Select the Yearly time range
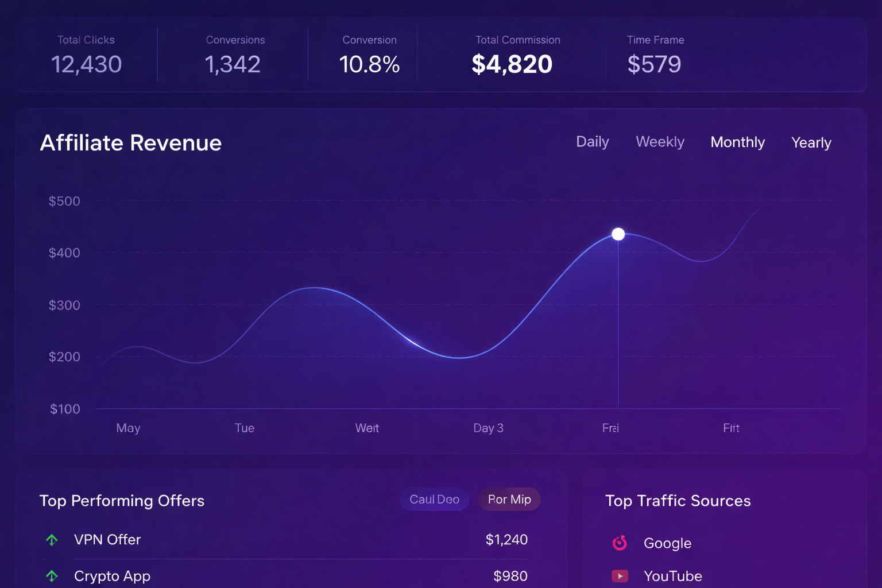Viewport: 882px width, 588px height. [x=811, y=142]
